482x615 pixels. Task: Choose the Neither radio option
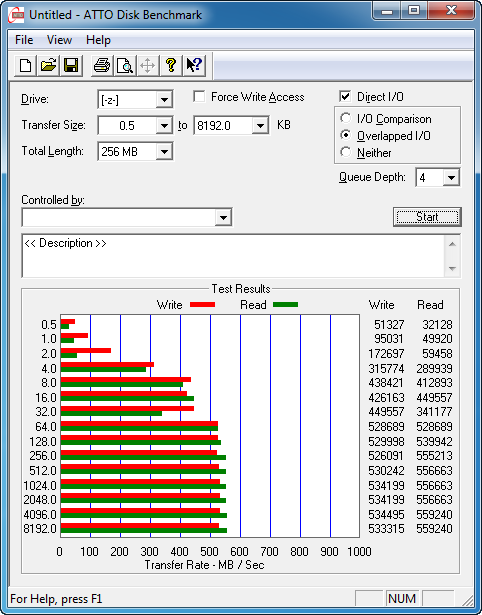[346, 152]
